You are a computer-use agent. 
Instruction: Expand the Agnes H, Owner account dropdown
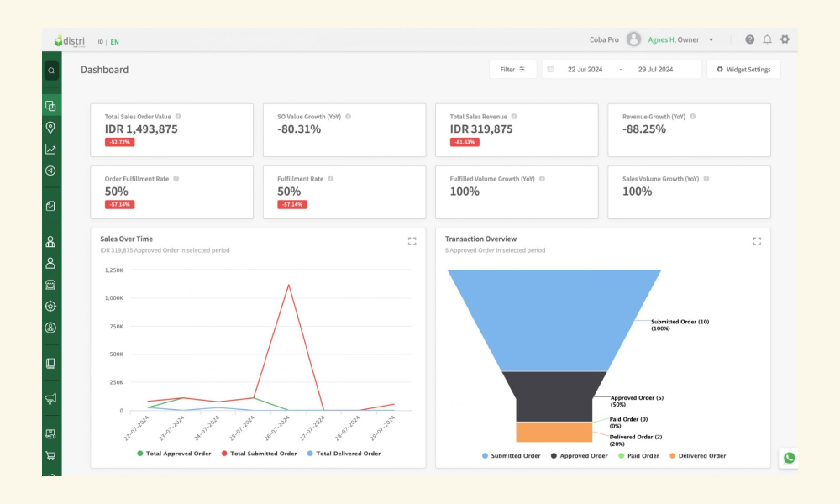[x=681, y=39]
